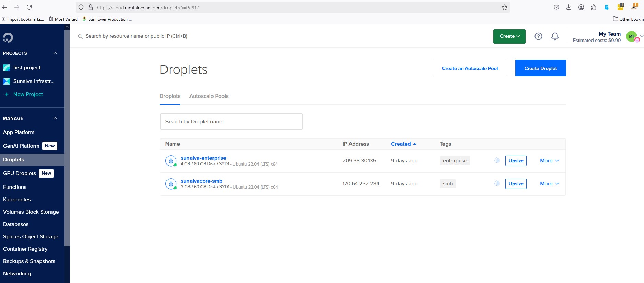Image resolution: width=644 pixels, height=283 pixels.
Task: Click the sunaiva-enterprise droplet icon
Action: tap(171, 161)
